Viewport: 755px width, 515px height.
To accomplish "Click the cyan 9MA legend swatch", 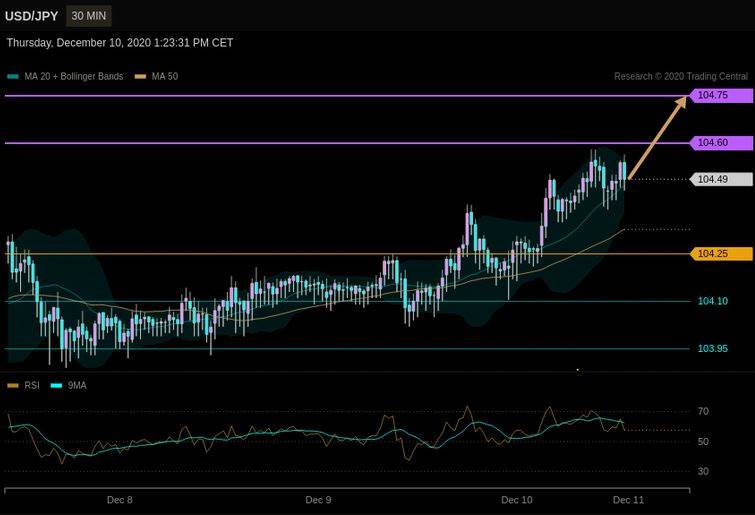I will pos(56,386).
